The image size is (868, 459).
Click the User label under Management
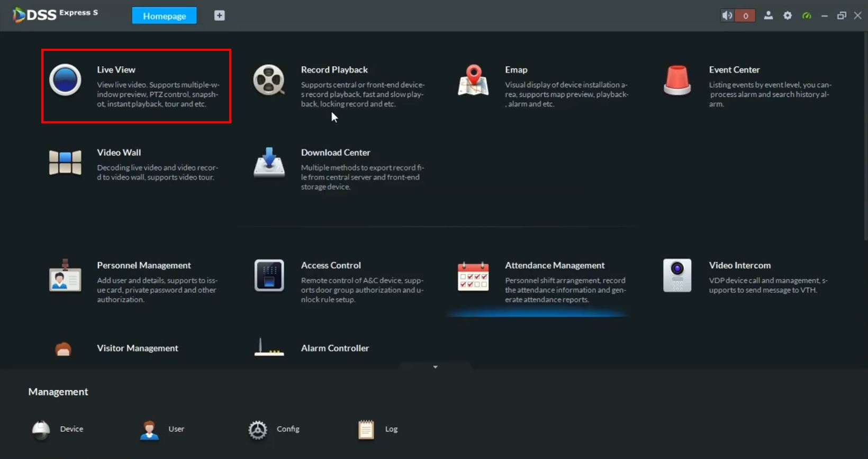176,429
